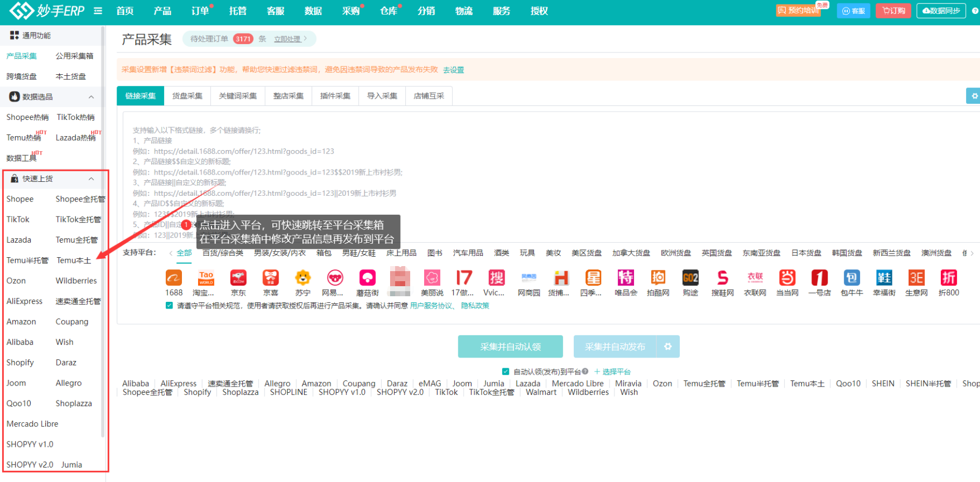Open the 订单 top menu
Viewport: 980px width, 482px height.
point(200,11)
